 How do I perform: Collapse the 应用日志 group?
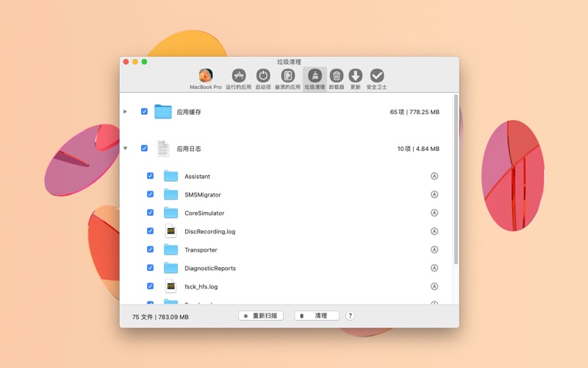pyautogui.click(x=126, y=149)
